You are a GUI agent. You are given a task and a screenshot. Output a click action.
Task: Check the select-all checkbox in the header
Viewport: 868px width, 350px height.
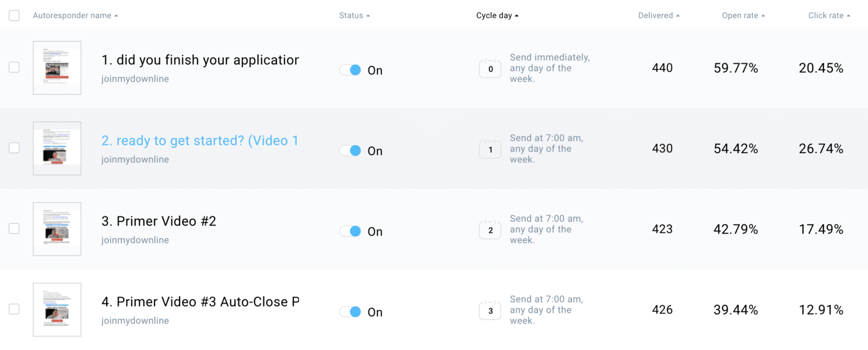click(14, 15)
